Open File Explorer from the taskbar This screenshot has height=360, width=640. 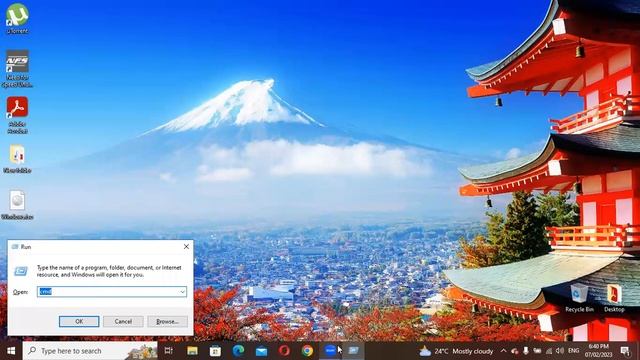[x=192, y=351]
